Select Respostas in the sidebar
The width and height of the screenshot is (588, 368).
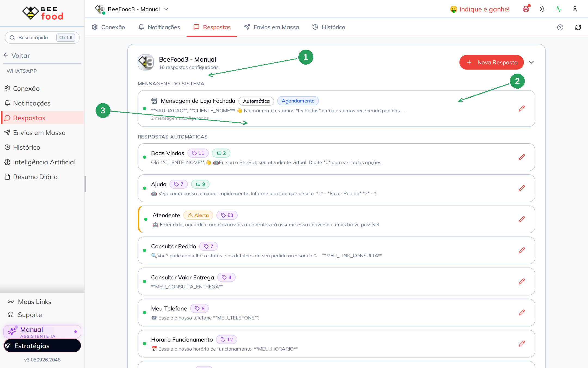[42, 118]
